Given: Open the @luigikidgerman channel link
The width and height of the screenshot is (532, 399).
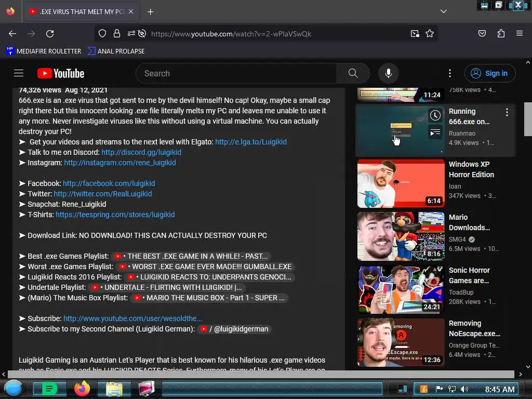Looking at the screenshot, I should 234,329.
